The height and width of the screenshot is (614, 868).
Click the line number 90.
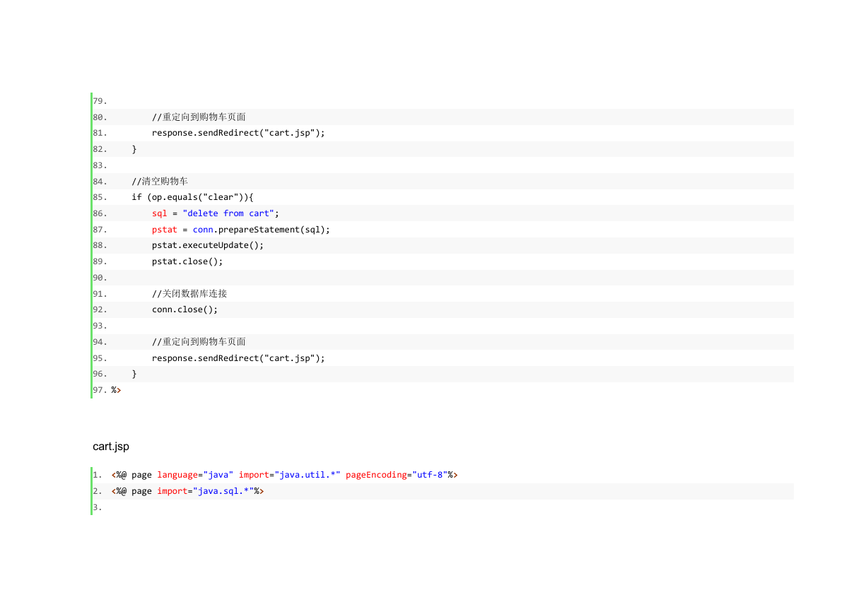coord(100,278)
